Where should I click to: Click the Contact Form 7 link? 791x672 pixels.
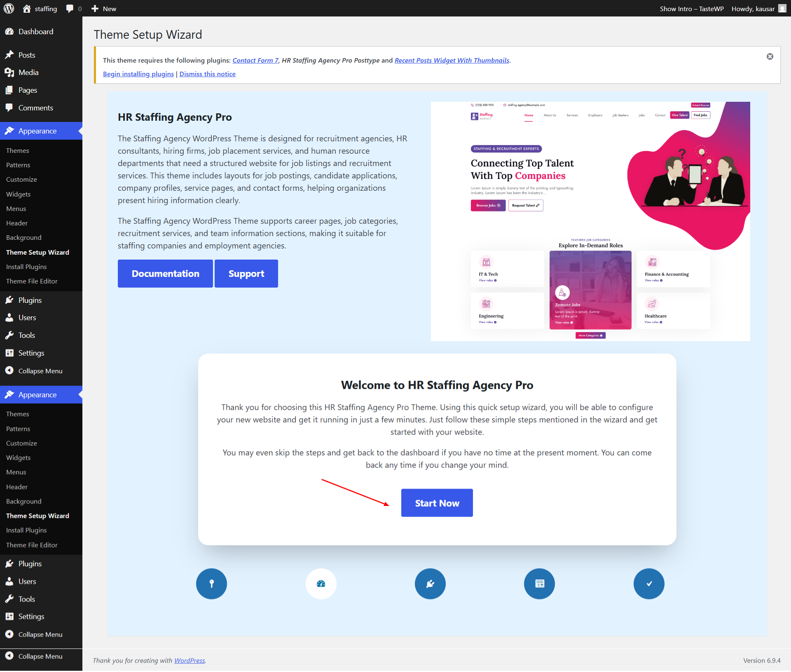[255, 60]
